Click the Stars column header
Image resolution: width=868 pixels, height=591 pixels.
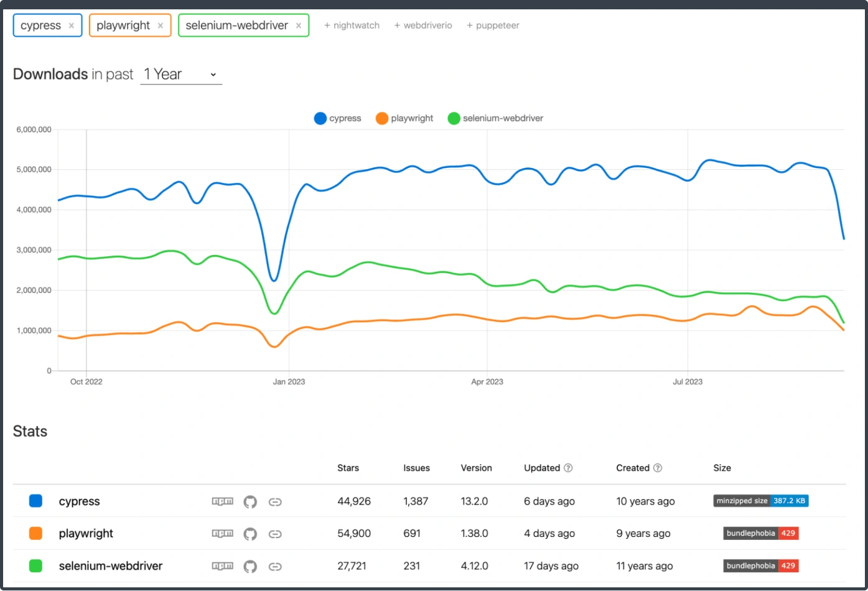(x=348, y=468)
